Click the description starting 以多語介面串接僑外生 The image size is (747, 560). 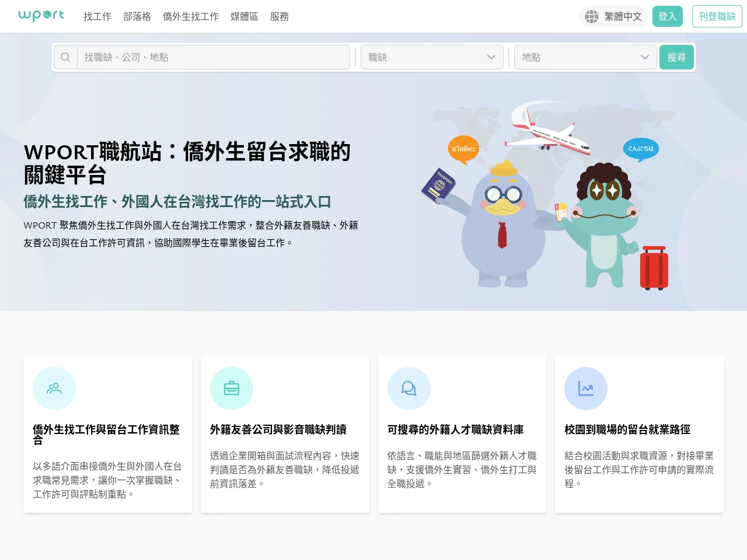click(x=107, y=480)
